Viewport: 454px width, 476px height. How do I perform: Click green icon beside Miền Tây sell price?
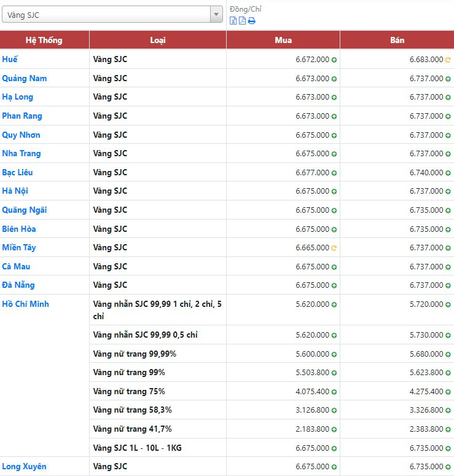pyautogui.click(x=448, y=248)
